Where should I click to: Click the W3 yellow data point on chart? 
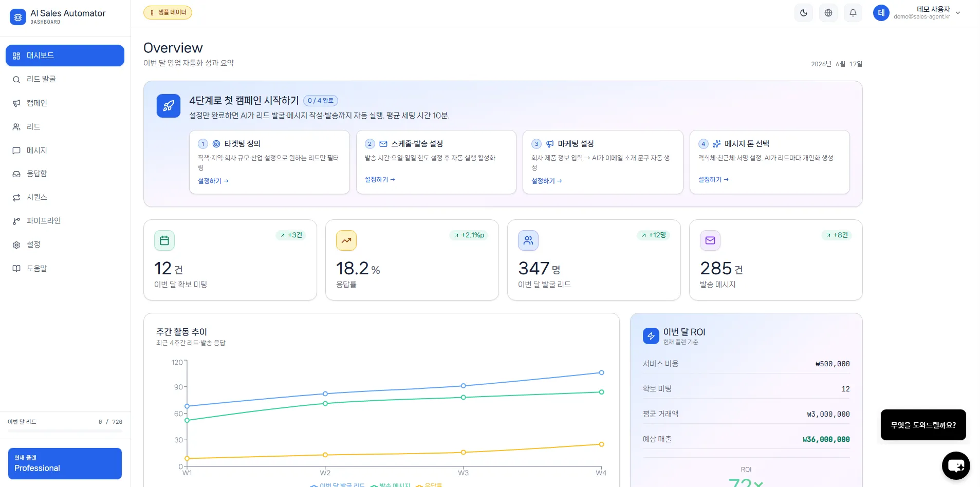(x=463, y=453)
